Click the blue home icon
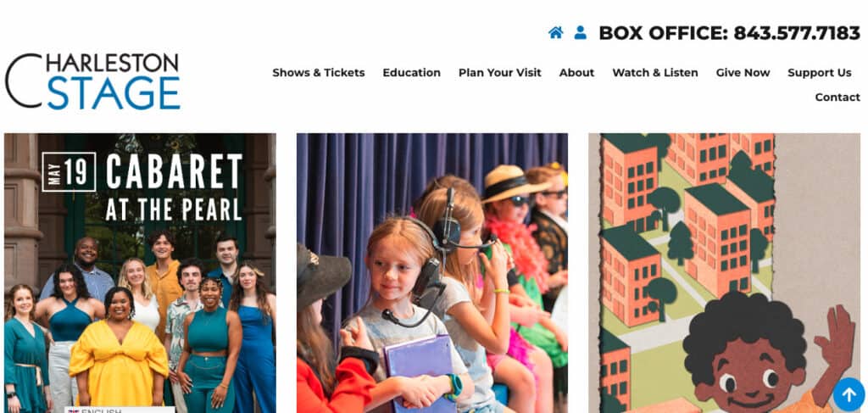Viewport: 868px width, 413px height. coord(556,33)
